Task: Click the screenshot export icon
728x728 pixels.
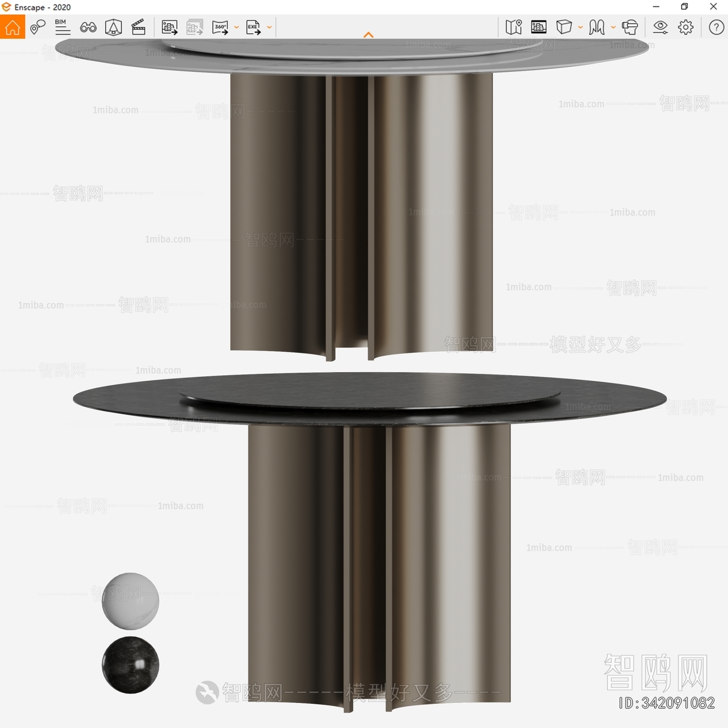Action: 170,27
